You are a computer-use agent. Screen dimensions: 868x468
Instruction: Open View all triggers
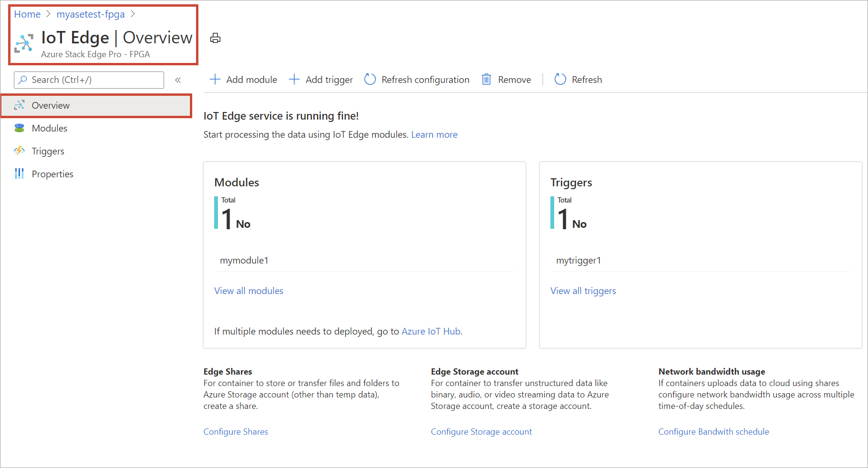(583, 291)
